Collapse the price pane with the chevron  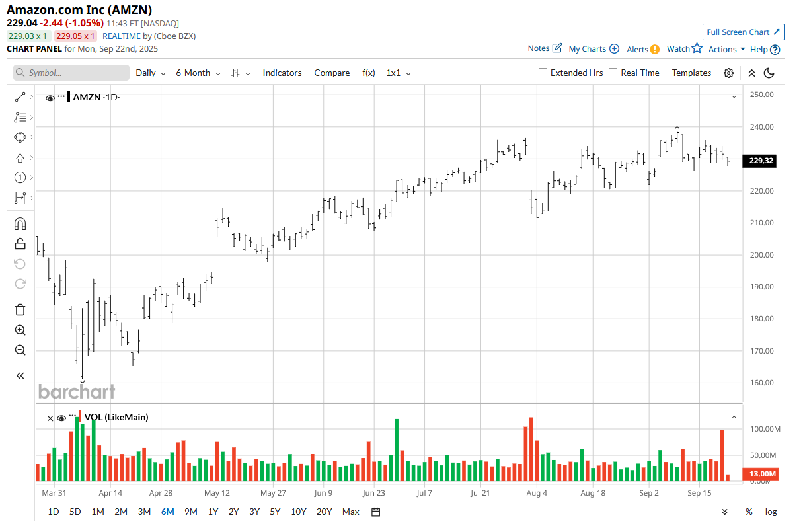(734, 97)
